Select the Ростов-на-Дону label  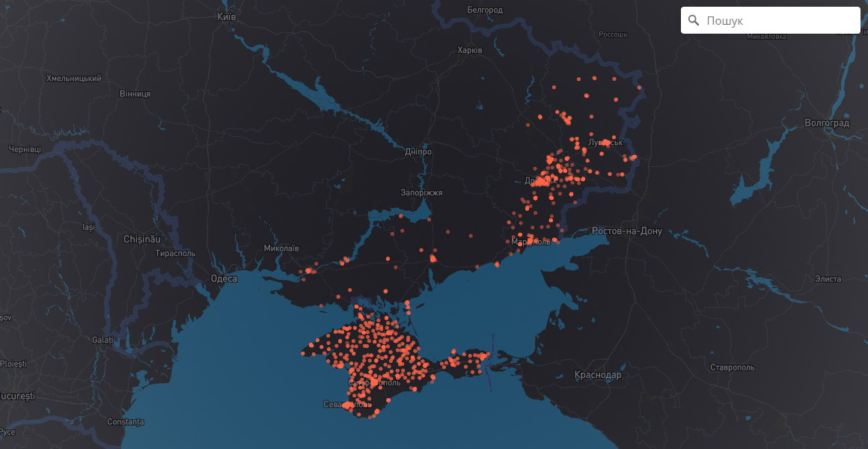tap(626, 231)
